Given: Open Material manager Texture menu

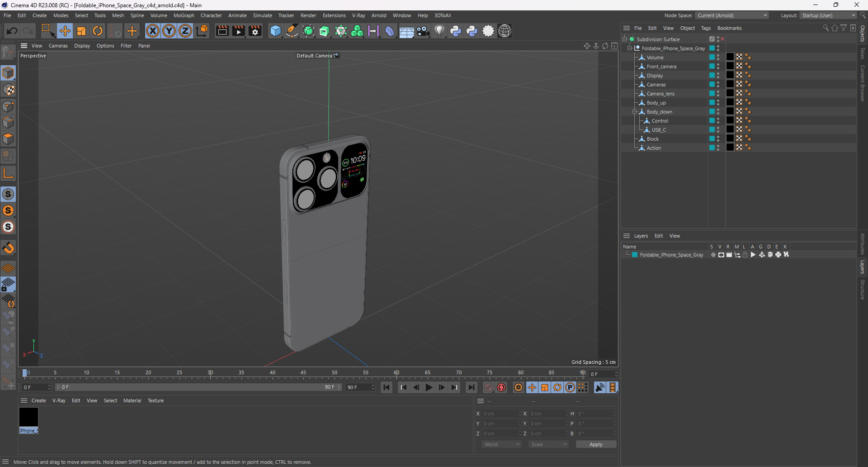Looking at the screenshot, I should tap(156, 400).
